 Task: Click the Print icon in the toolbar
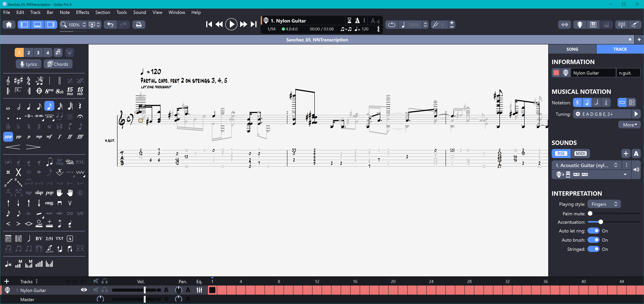[139, 25]
